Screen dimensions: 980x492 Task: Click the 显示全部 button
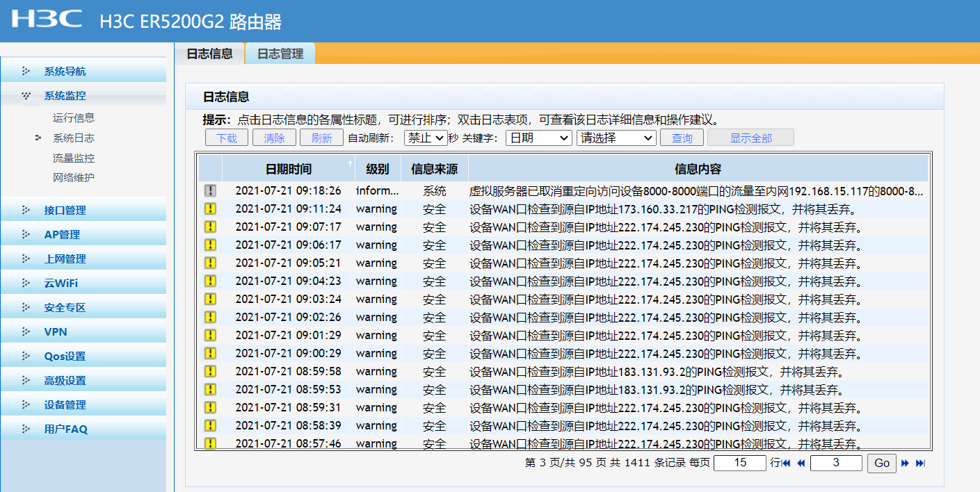pyautogui.click(x=750, y=138)
